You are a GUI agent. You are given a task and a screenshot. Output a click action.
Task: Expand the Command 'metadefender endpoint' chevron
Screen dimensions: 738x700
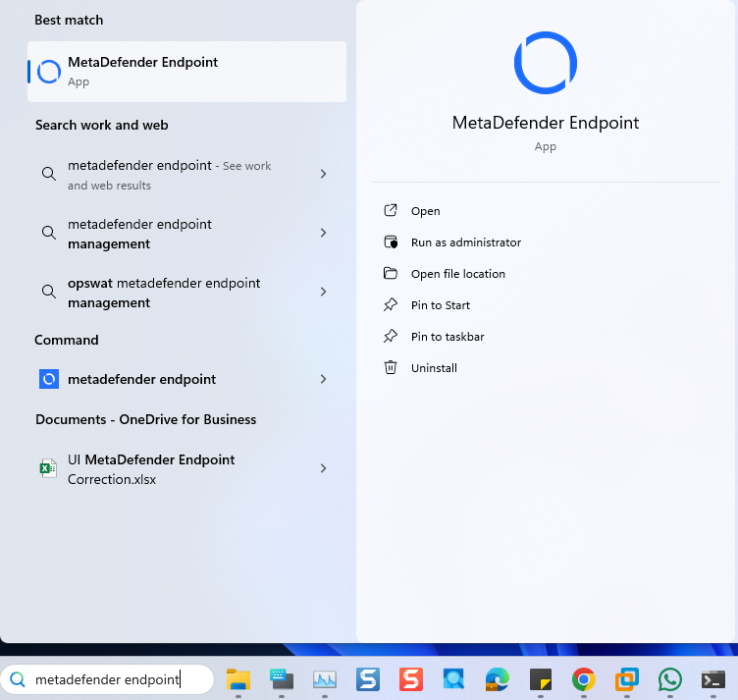(323, 379)
